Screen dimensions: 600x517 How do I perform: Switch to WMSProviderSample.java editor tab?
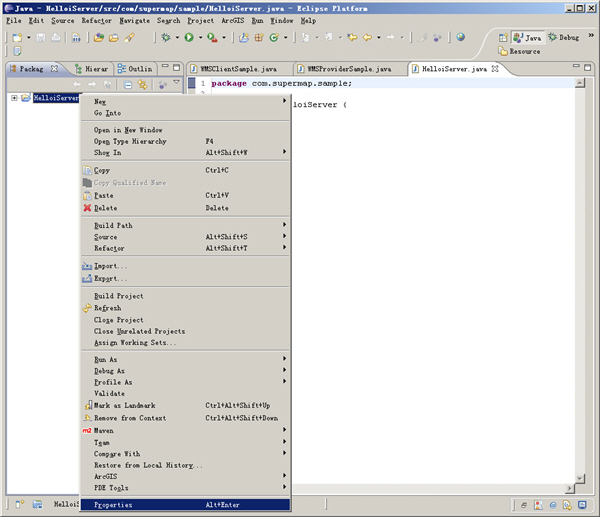point(350,69)
